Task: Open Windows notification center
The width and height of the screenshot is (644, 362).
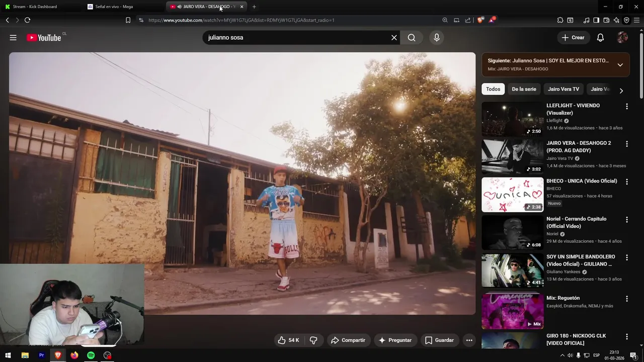Action: [x=633, y=355]
